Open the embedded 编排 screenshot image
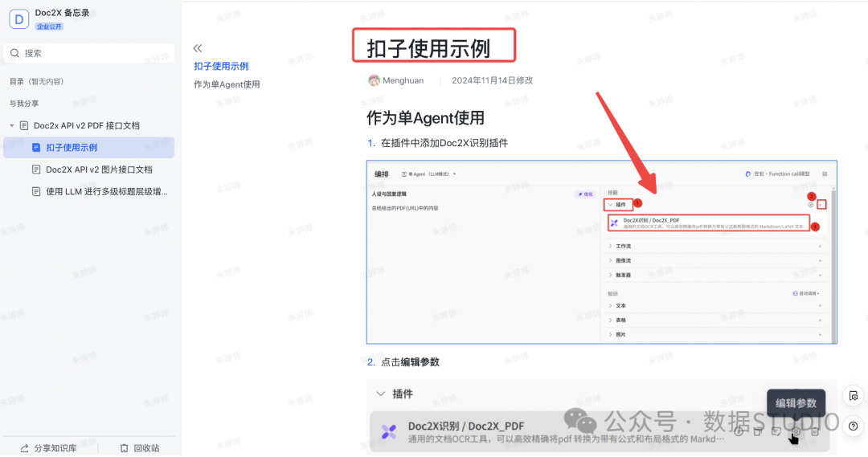The height and width of the screenshot is (457, 868). (602, 252)
